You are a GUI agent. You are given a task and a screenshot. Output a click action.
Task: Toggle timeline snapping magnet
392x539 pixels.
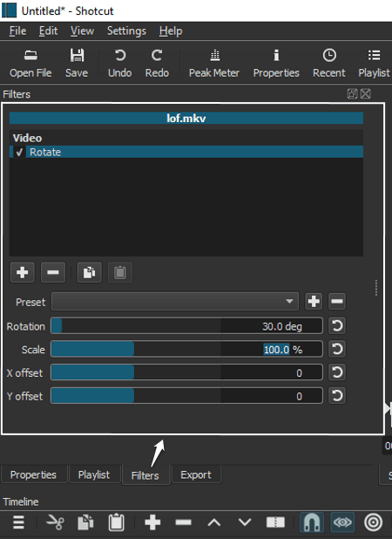pyautogui.click(x=312, y=522)
